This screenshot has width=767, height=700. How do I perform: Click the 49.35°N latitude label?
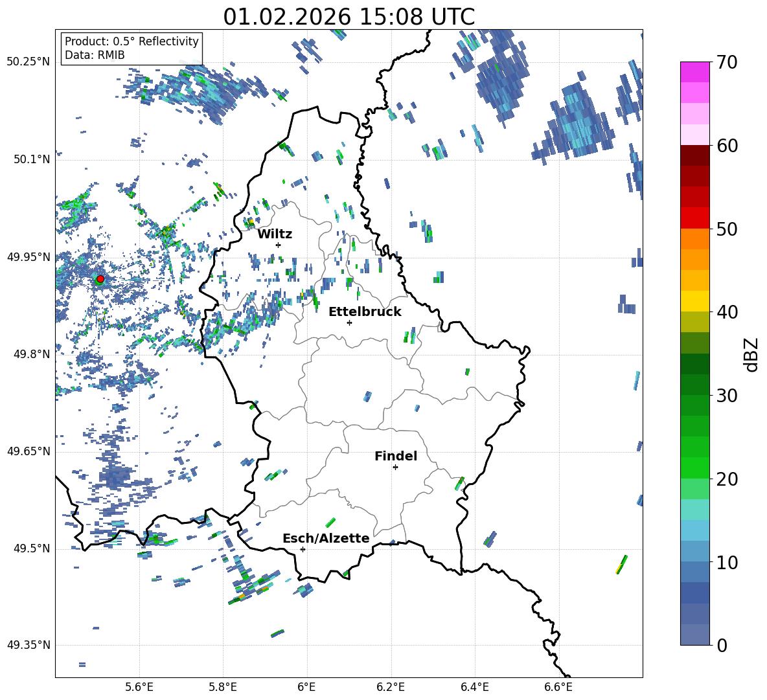[x=29, y=645]
